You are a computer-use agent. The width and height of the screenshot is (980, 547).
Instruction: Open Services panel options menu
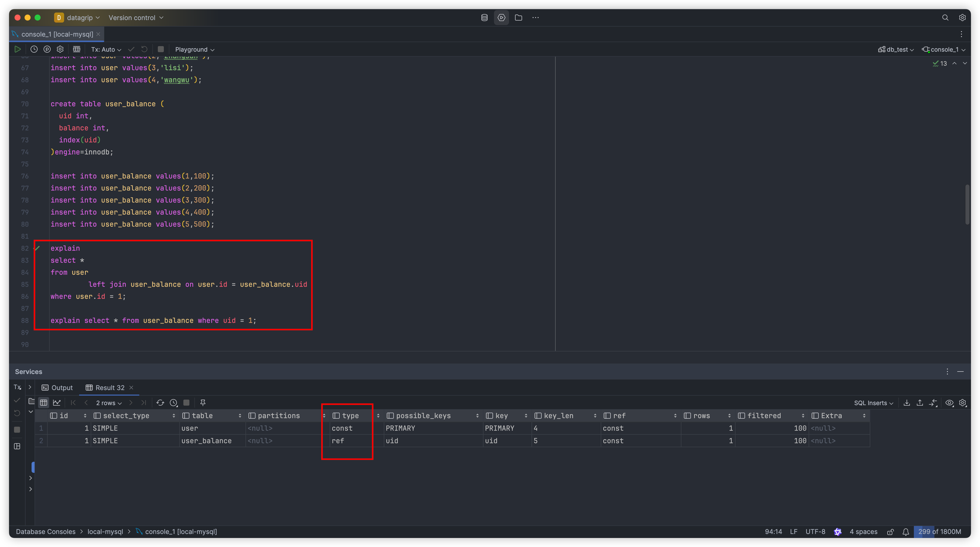click(x=947, y=372)
